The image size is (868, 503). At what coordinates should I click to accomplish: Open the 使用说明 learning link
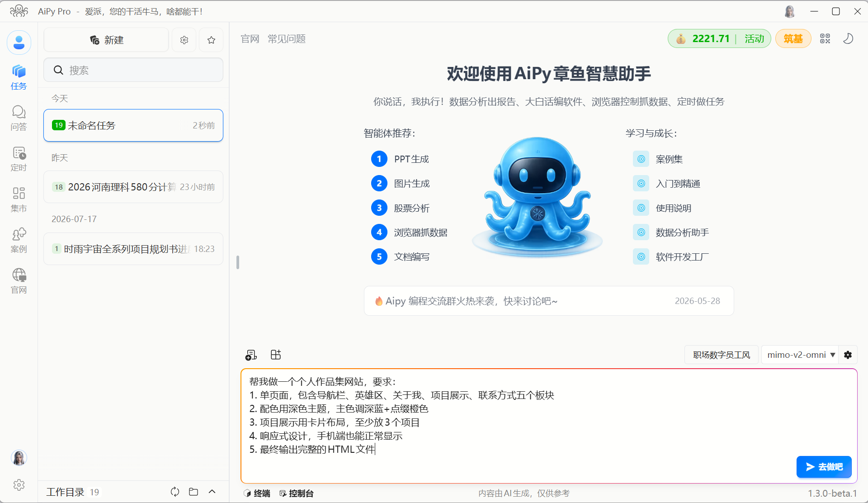click(662, 208)
